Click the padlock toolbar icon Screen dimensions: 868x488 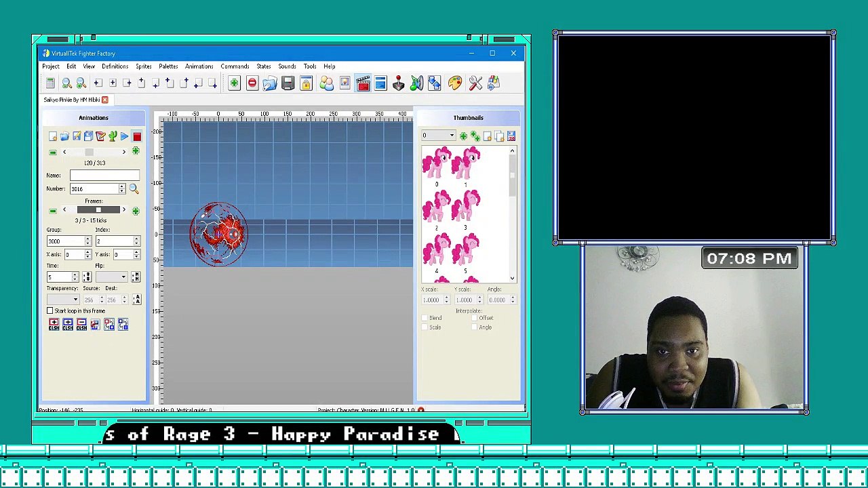306,83
